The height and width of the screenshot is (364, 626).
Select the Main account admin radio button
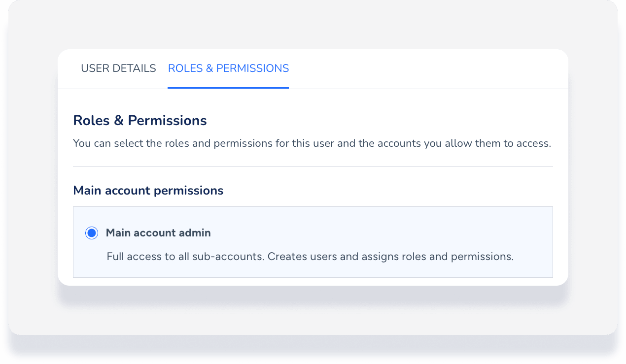[x=92, y=233]
